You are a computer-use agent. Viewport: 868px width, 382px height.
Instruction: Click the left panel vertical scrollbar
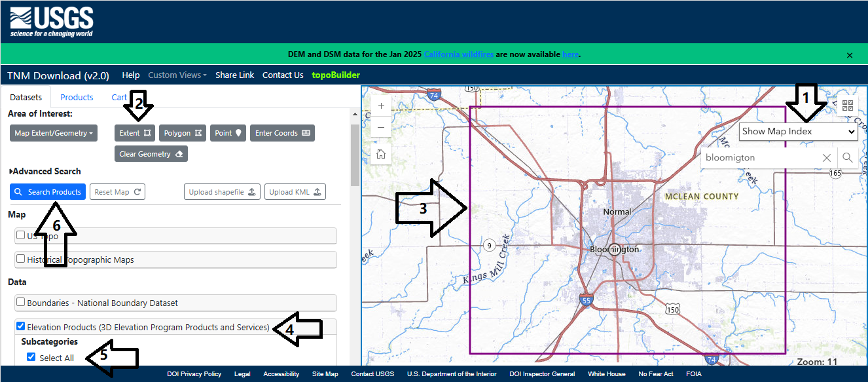tap(354, 155)
